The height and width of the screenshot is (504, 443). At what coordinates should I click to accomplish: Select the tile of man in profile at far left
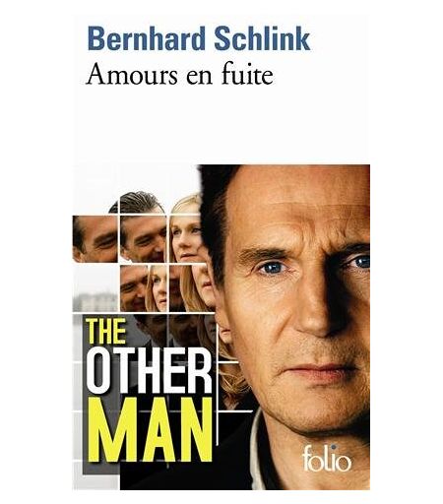click(95, 239)
